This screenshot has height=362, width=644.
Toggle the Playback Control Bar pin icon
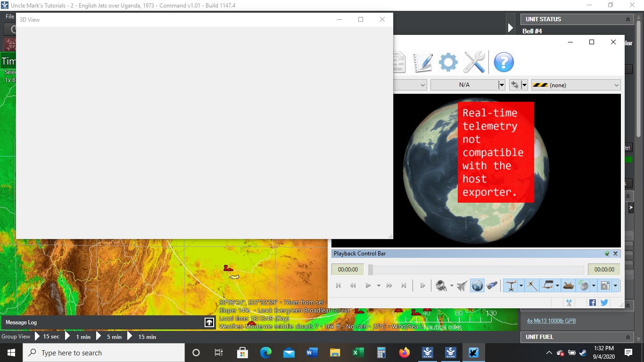[607, 254]
